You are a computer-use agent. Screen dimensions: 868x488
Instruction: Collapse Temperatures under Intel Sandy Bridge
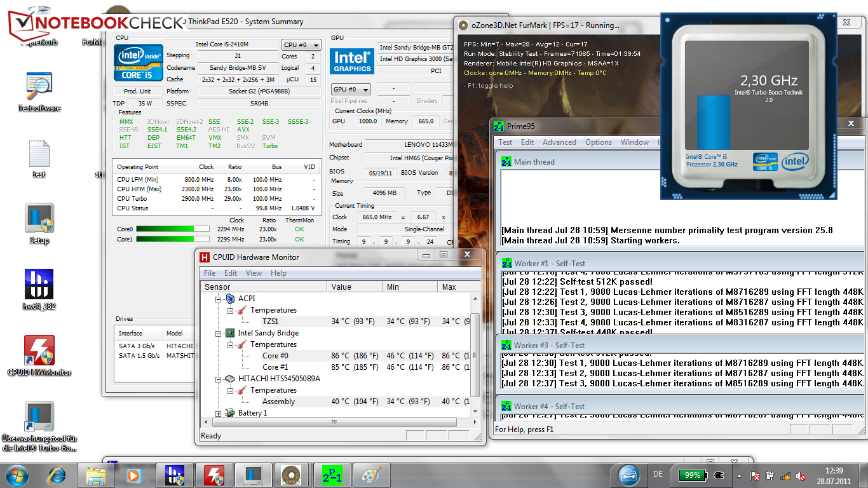pyautogui.click(x=230, y=344)
